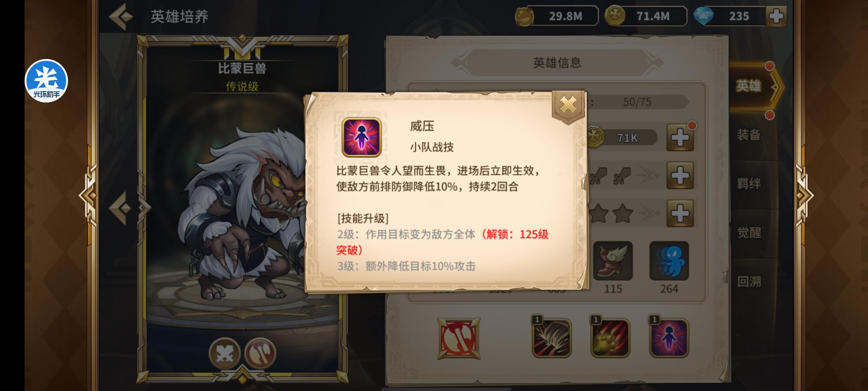Tap the crossed swords button under hero
The width and height of the screenshot is (868, 391).
click(x=225, y=354)
